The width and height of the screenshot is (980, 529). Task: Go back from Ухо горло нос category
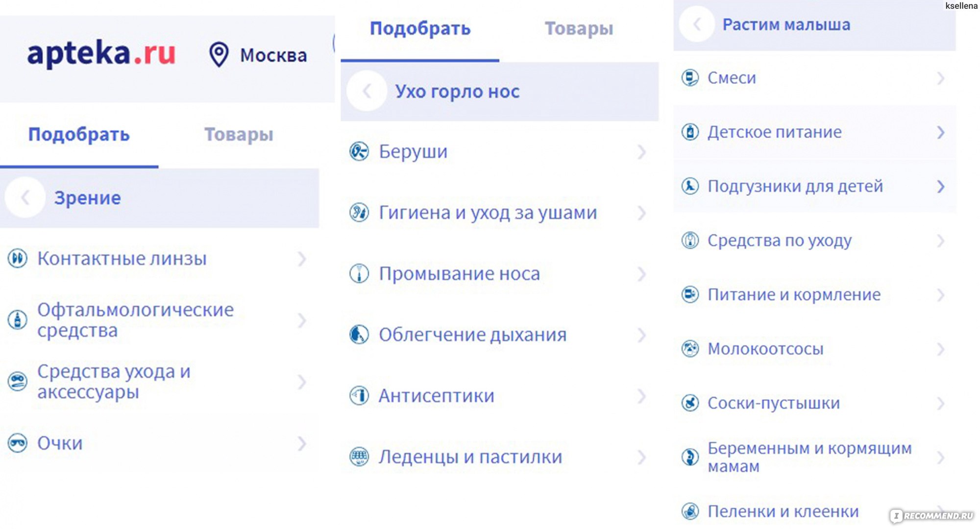[x=367, y=91]
